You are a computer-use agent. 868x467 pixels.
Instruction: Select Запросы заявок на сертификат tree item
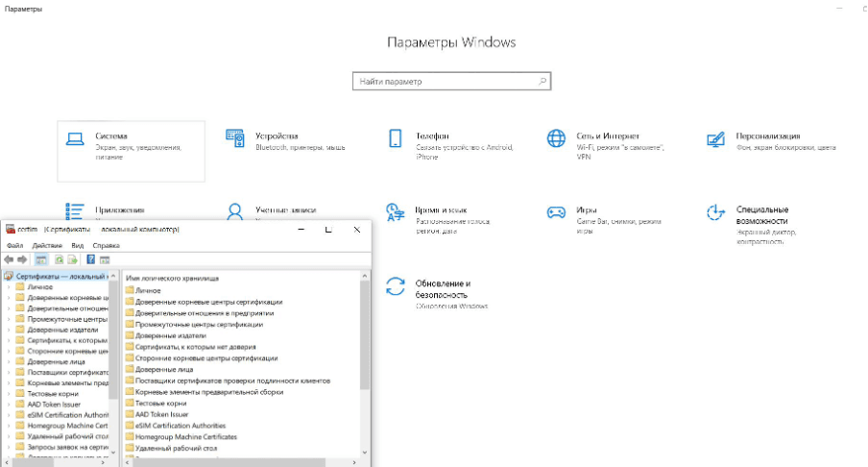tap(67, 447)
